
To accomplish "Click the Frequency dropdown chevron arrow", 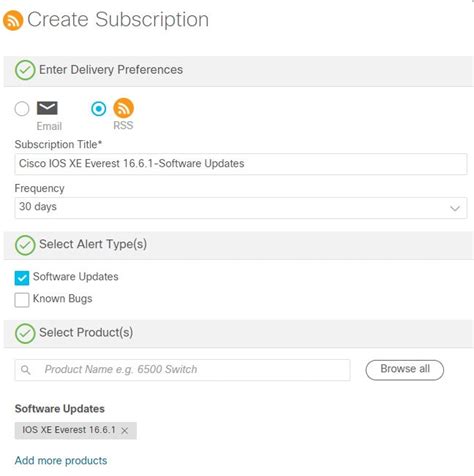I will (x=455, y=209).
